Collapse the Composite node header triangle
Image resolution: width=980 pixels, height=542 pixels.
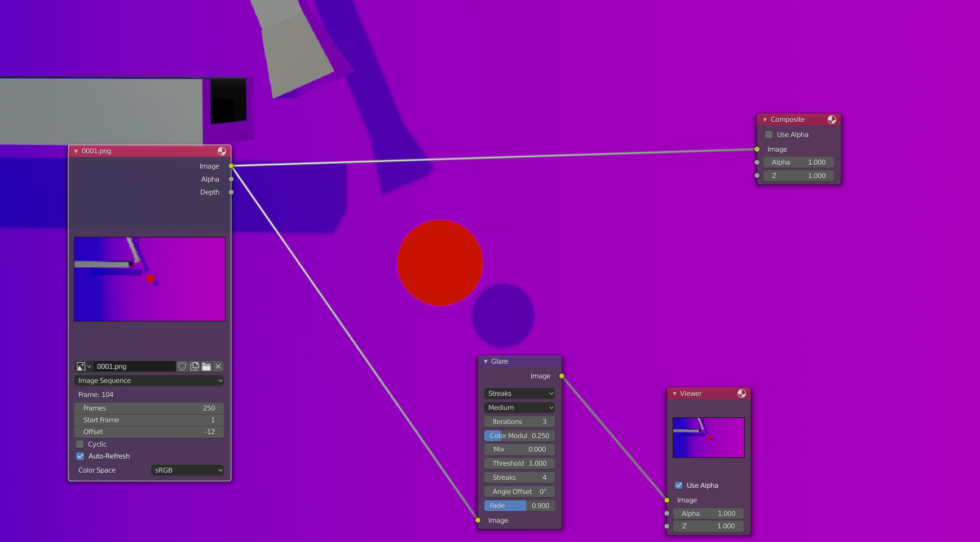tap(765, 119)
